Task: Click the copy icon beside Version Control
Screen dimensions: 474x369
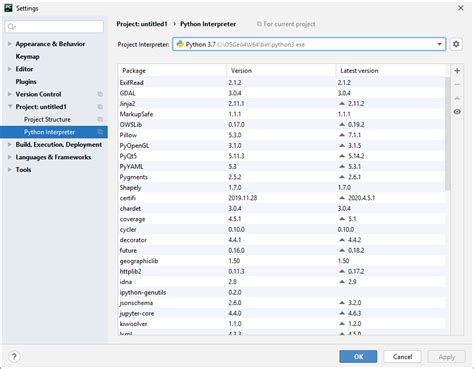Action: pos(100,94)
